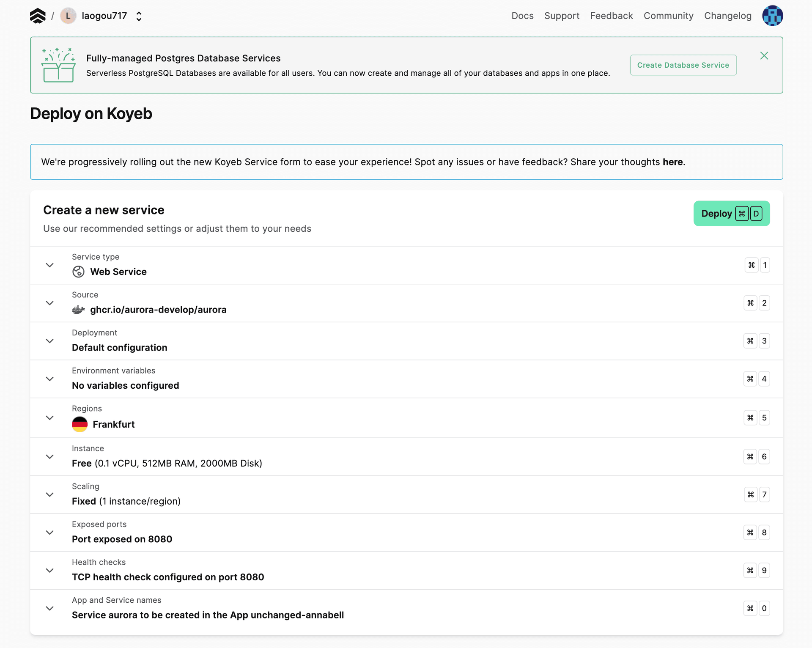Click the laogou717 'L' avatar
Screen dimensions: 812x648
click(68, 16)
